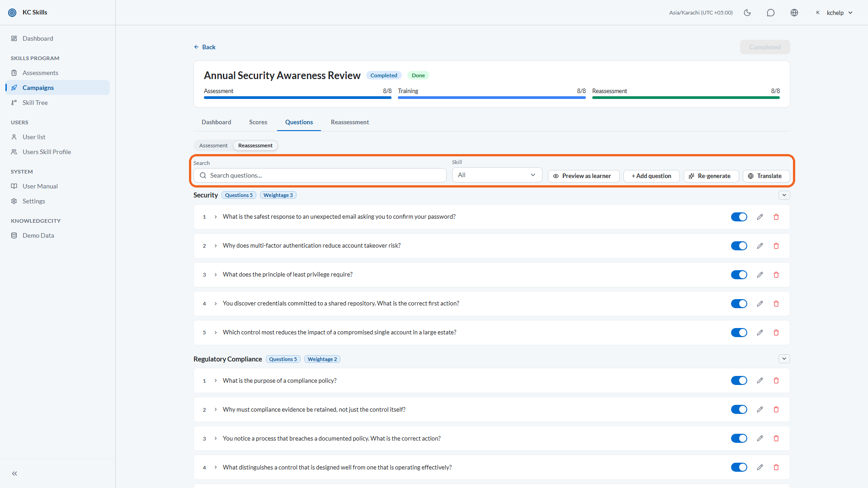Disable the unexpected email password question toggle
The width and height of the screenshot is (868, 488).
coord(739,217)
